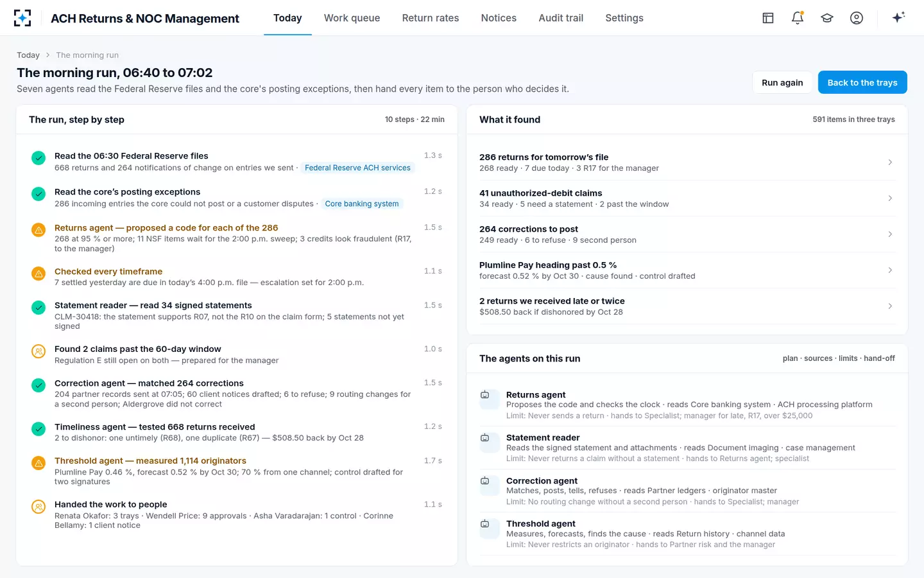Image resolution: width=924 pixels, height=578 pixels.
Task: Open the user account profile icon
Action: (x=857, y=18)
